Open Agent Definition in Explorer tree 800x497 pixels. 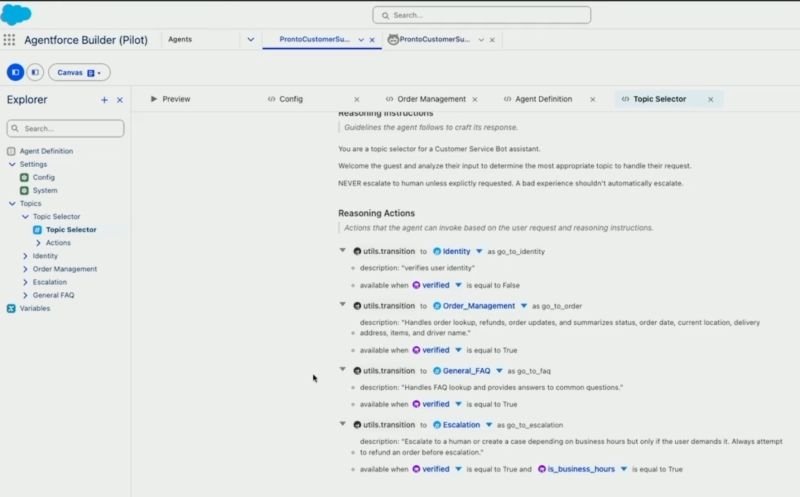pos(46,151)
